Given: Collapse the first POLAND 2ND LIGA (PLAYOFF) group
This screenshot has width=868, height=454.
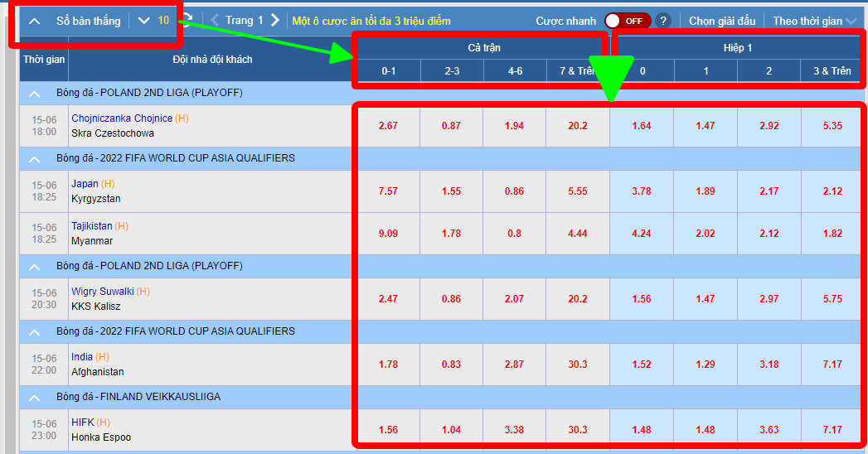Looking at the screenshot, I should [36, 94].
